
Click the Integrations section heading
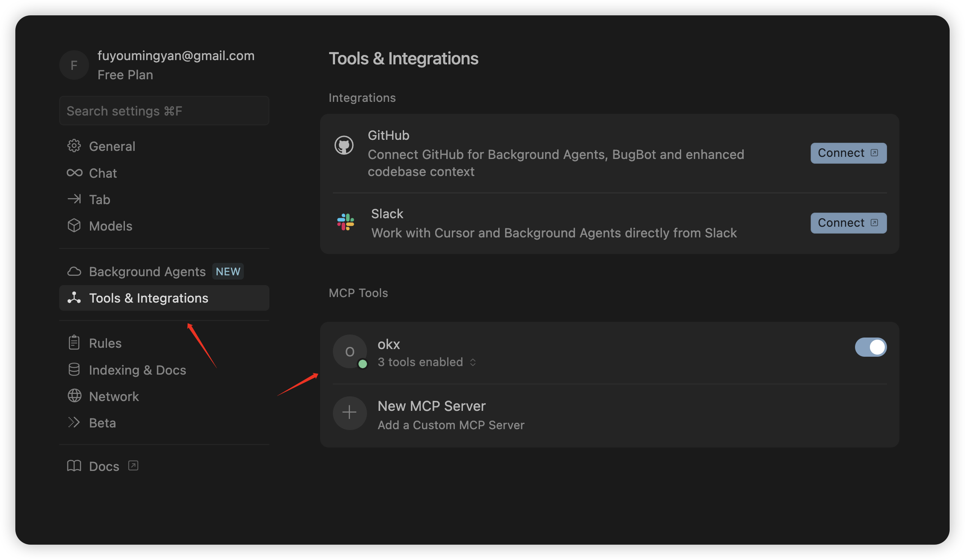(x=362, y=98)
